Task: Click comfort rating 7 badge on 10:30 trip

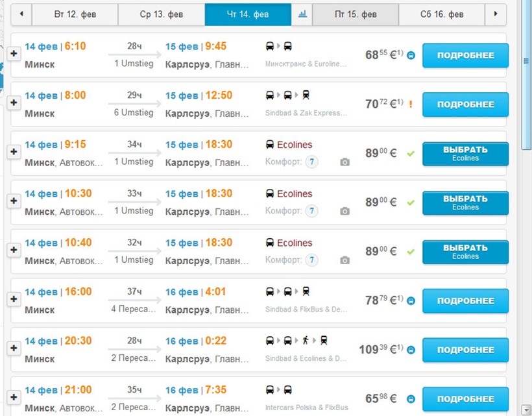Action: (x=312, y=211)
